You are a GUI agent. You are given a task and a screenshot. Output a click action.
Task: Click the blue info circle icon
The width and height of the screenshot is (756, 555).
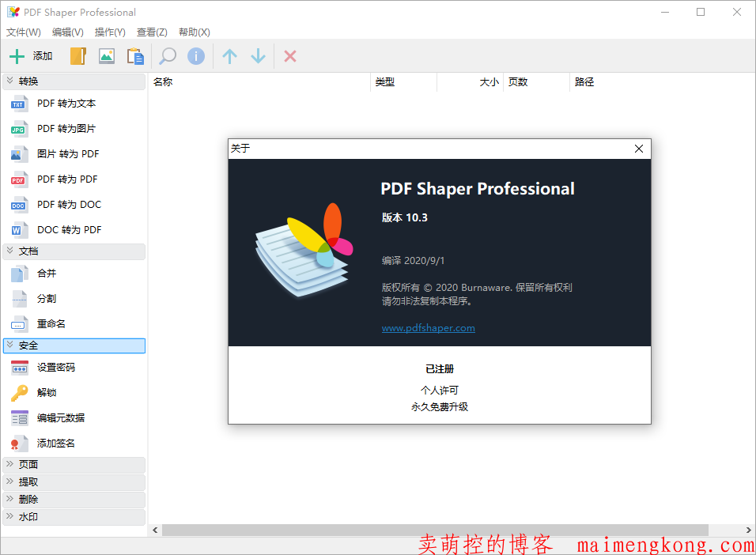(x=196, y=56)
